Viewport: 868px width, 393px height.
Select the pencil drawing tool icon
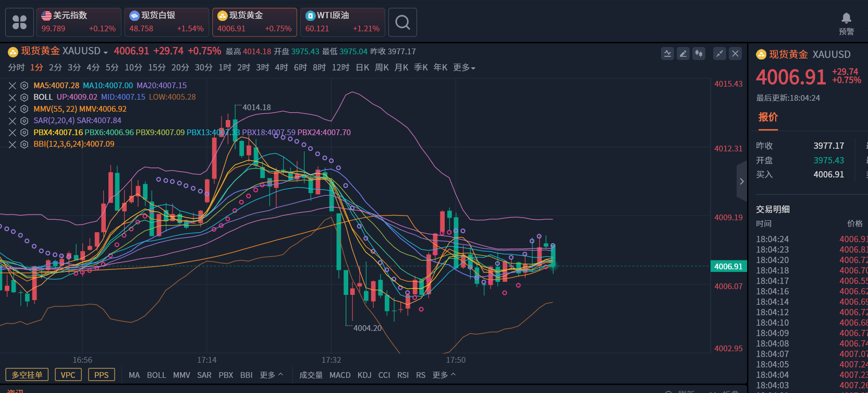pos(683,53)
